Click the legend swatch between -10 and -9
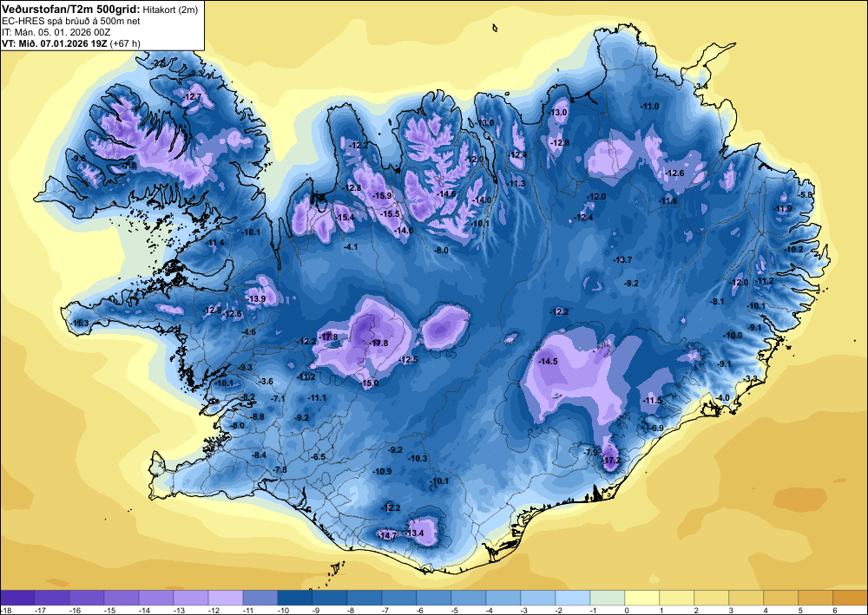Screen dimensions: 868x615 pyautogui.click(x=295, y=598)
